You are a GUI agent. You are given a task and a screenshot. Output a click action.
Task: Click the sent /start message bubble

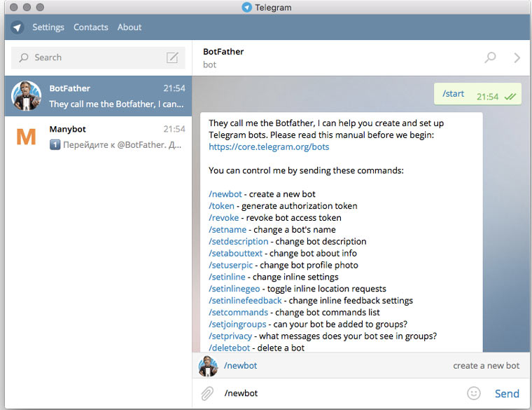(x=477, y=94)
